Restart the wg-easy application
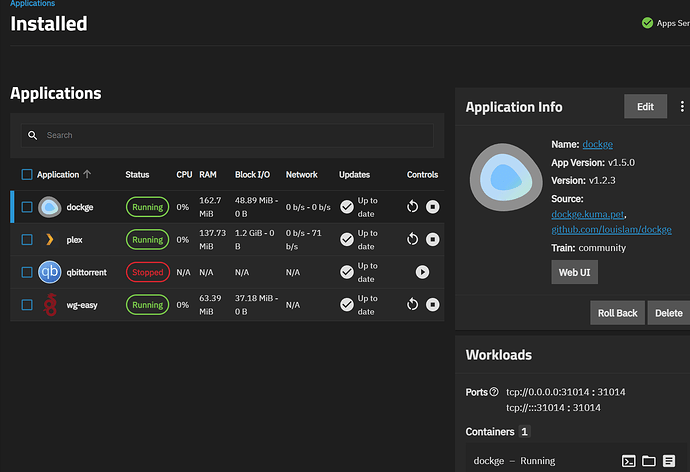Image resolution: width=690 pixels, height=472 pixels. [x=412, y=304]
